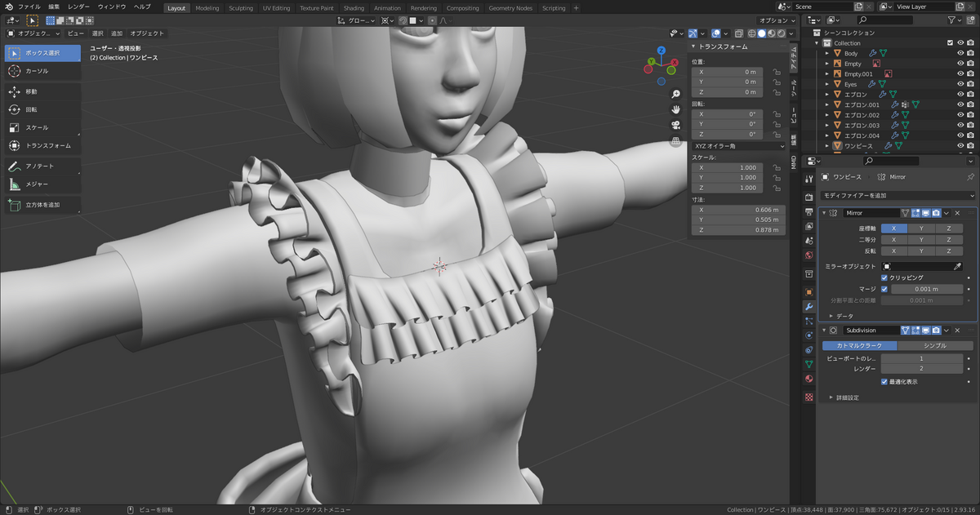
Task: Select the スケール (Scale) tool
Action: [x=42, y=127]
